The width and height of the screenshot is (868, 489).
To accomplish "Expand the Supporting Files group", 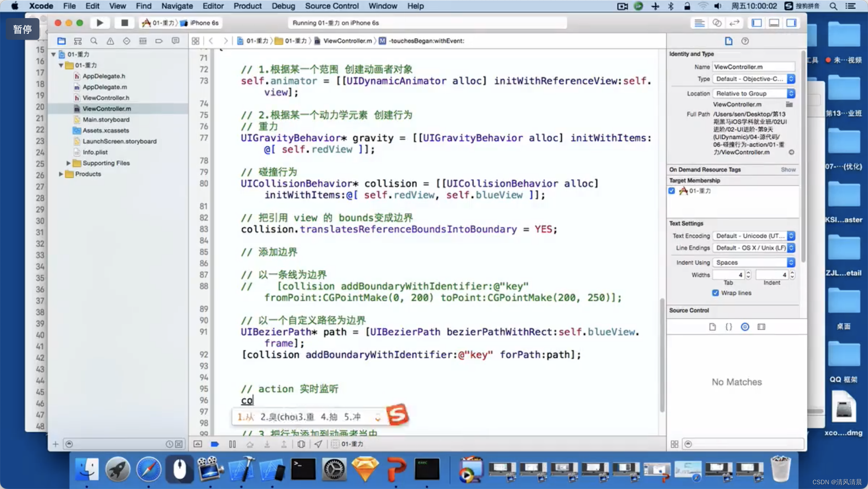I will (x=68, y=163).
